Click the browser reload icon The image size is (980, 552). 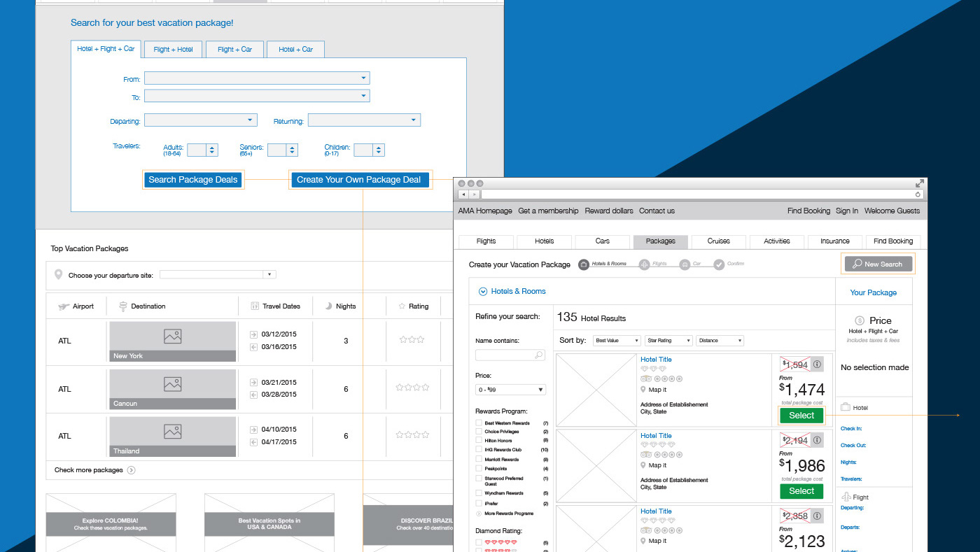(x=918, y=194)
